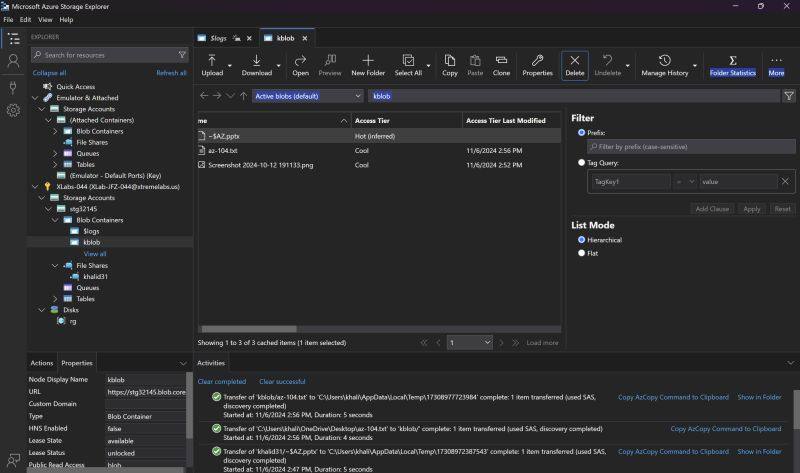
Task: Remove tag clause with X icon
Action: pos(785,181)
